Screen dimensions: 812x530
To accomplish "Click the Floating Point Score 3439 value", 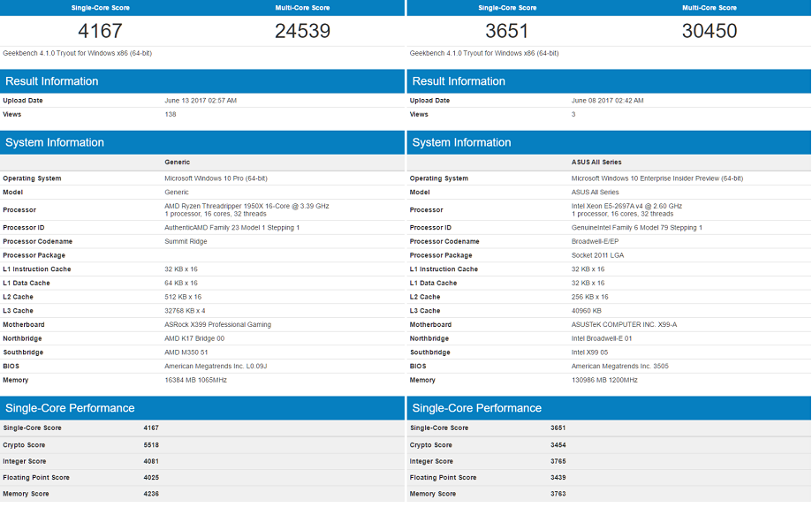I will 558,478.
